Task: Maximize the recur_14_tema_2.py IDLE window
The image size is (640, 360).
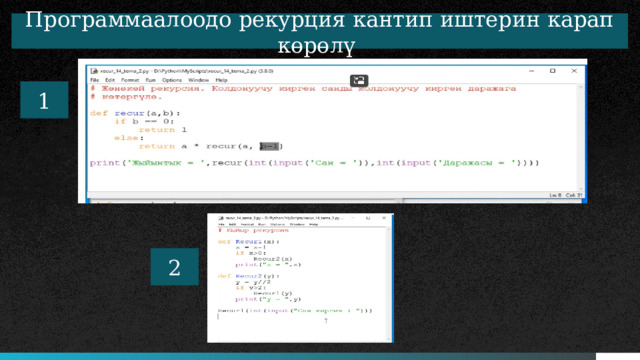Action: [x=553, y=71]
